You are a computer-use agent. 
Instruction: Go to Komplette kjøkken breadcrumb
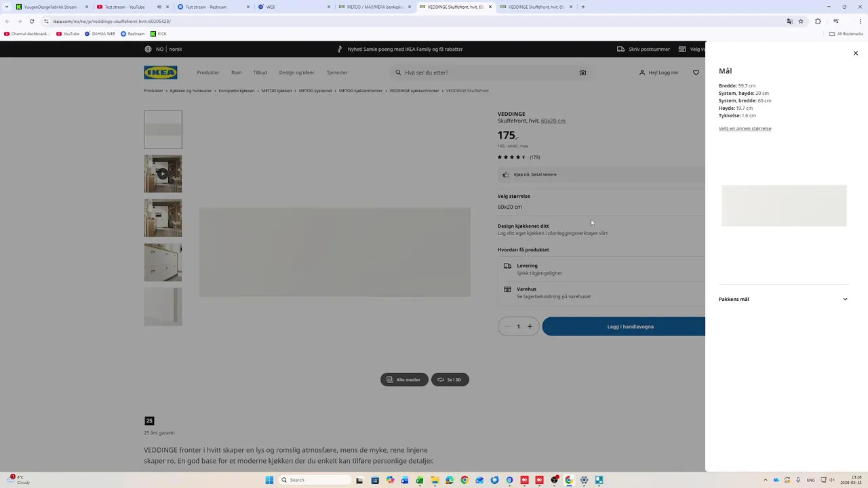coord(237,91)
